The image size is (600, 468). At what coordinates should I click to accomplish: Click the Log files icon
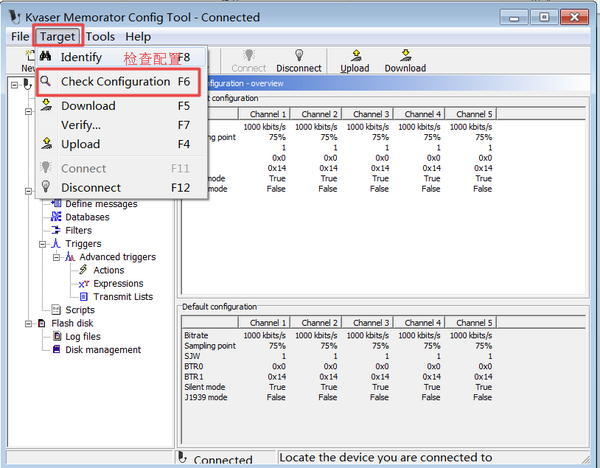[x=57, y=336]
